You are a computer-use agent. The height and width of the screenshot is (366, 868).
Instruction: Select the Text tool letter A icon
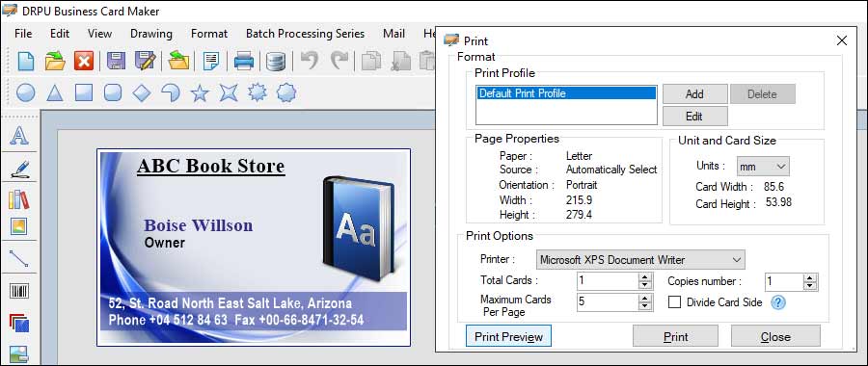(19, 136)
